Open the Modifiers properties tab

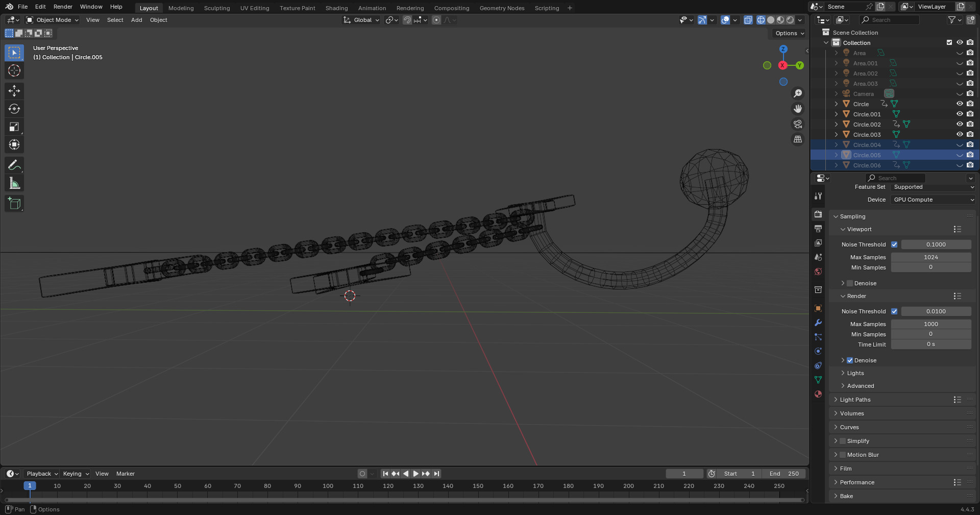coord(818,323)
